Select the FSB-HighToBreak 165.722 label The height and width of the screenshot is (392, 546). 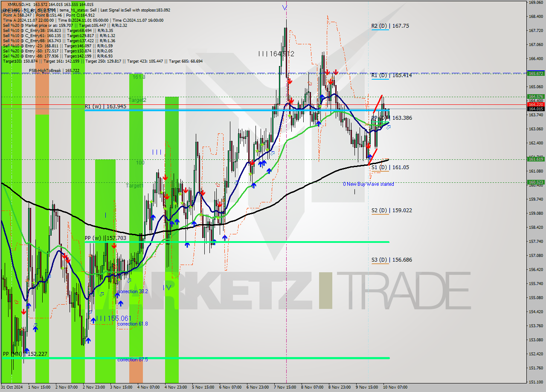click(x=54, y=71)
